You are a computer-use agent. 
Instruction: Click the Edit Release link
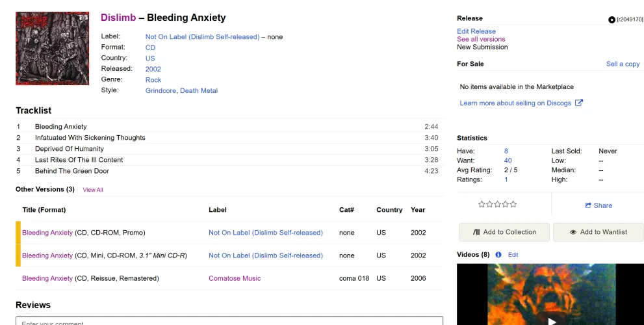click(476, 31)
